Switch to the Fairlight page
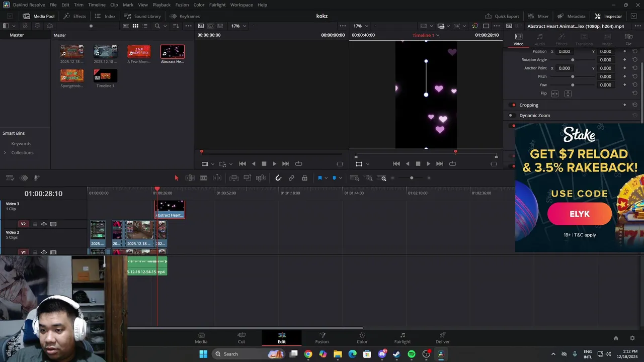The width and height of the screenshot is (644, 362). click(x=403, y=338)
